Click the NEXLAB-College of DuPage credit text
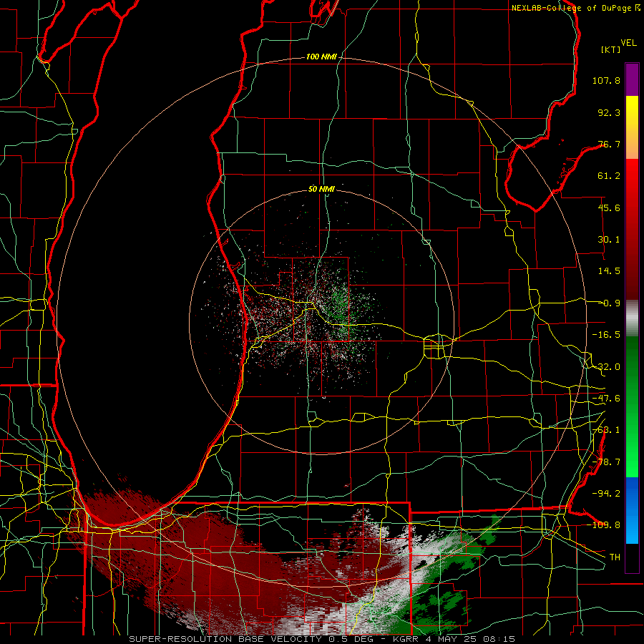The height and width of the screenshot is (644, 644). tap(571, 8)
